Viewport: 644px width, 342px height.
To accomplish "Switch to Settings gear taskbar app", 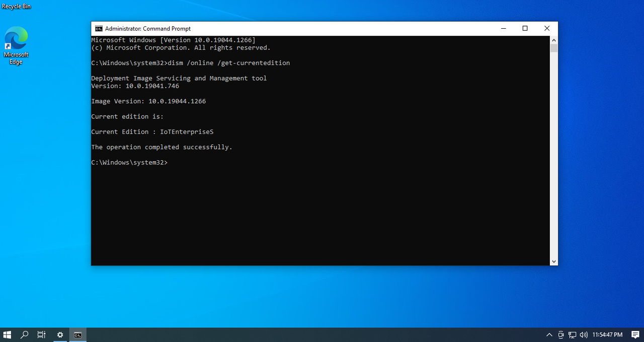I will coord(60,334).
